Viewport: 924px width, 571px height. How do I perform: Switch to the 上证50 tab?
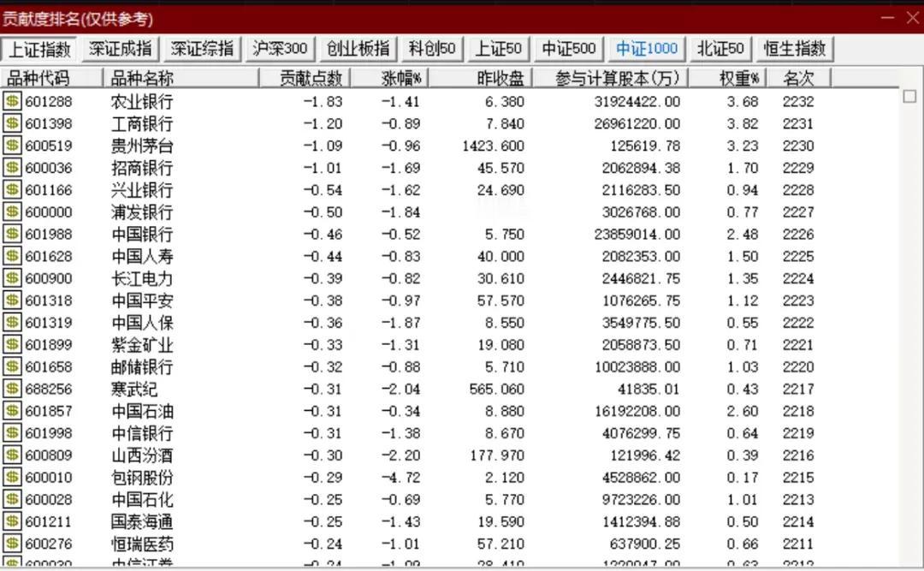point(499,49)
